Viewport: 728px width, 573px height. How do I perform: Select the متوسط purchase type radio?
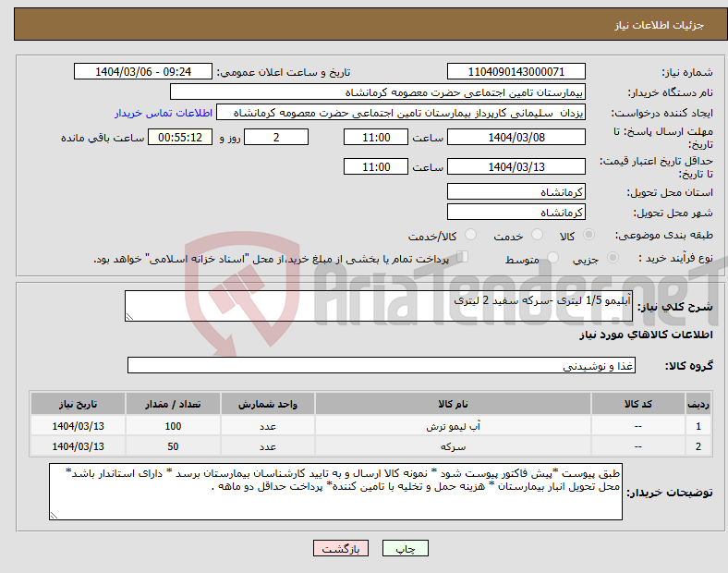[552, 258]
